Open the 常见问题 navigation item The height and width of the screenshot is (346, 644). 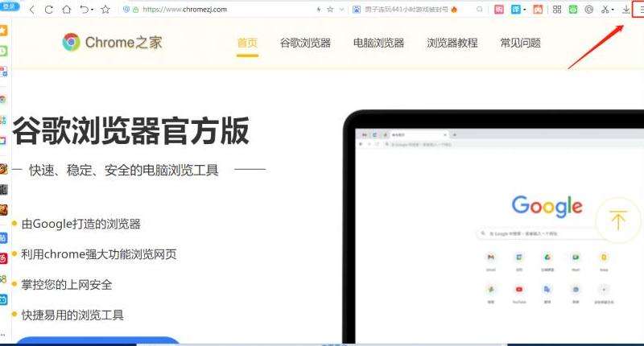(x=520, y=43)
